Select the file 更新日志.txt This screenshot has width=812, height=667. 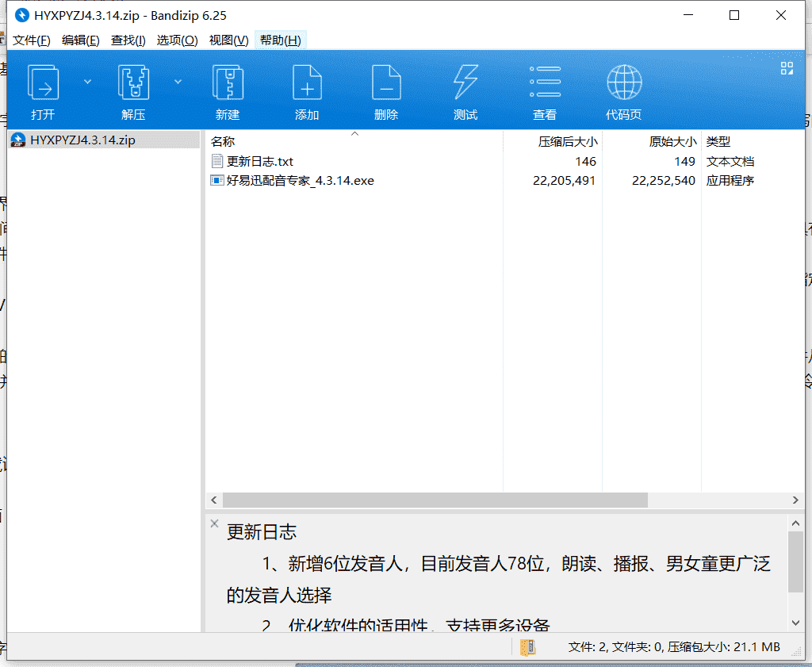pyautogui.click(x=260, y=162)
